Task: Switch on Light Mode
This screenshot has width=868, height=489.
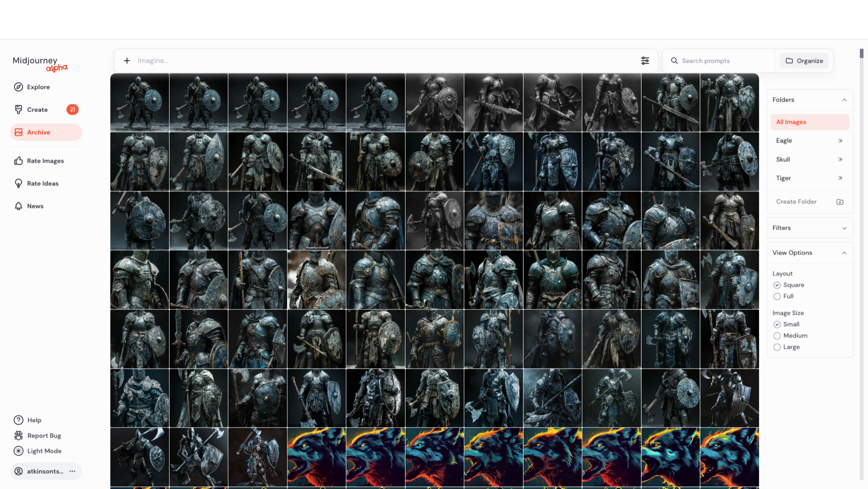Action: (x=44, y=450)
